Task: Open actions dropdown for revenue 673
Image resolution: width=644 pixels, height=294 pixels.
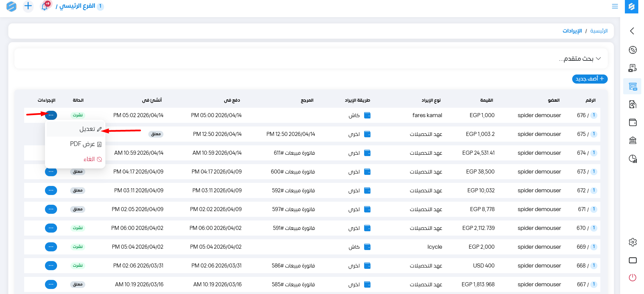Action: click(51, 172)
